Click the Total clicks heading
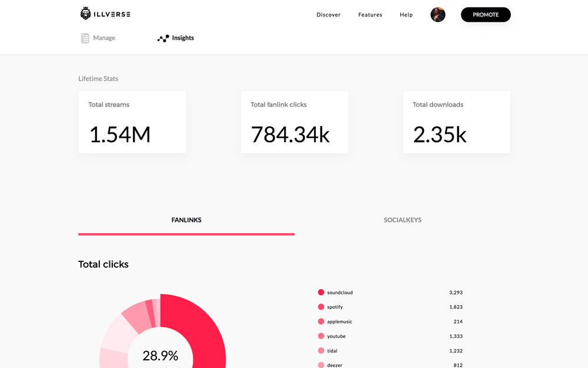Viewport: 588px width, 368px height. tap(103, 264)
